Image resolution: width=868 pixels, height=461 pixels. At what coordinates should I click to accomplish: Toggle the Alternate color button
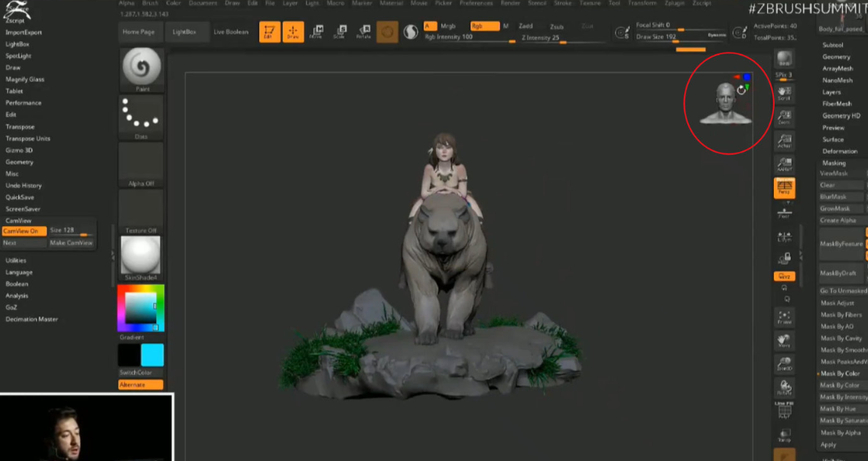[141, 385]
